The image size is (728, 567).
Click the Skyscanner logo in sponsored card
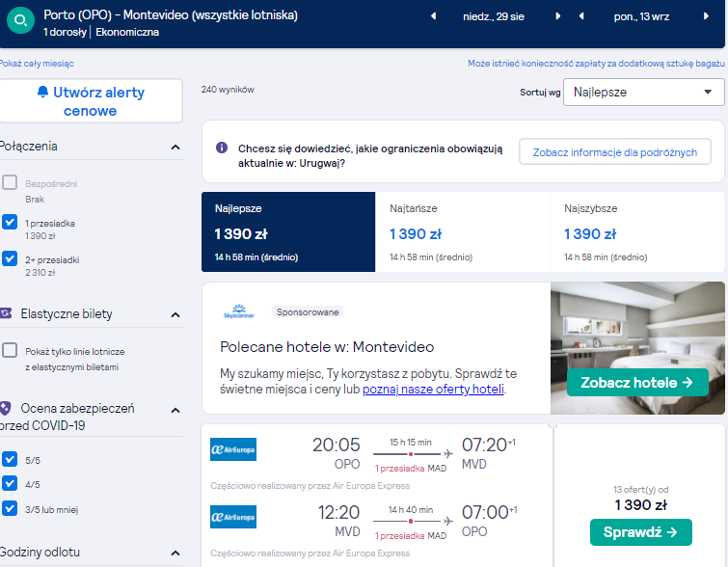point(238,311)
